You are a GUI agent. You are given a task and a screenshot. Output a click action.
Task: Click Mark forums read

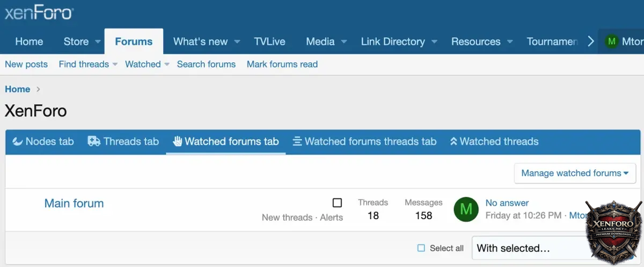tap(282, 64)
